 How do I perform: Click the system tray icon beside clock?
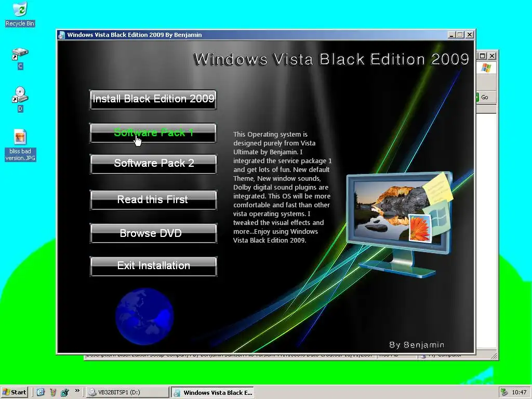[x=504, y=392]
